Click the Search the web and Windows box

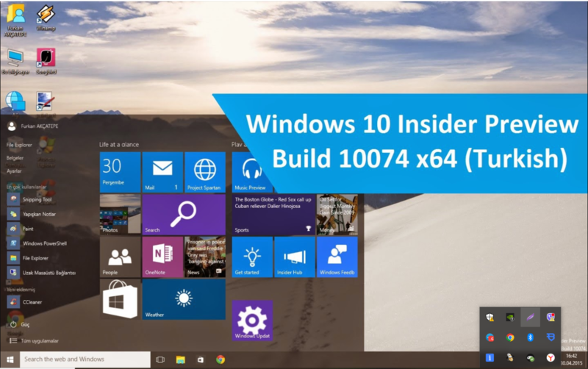tap(85, 359)
